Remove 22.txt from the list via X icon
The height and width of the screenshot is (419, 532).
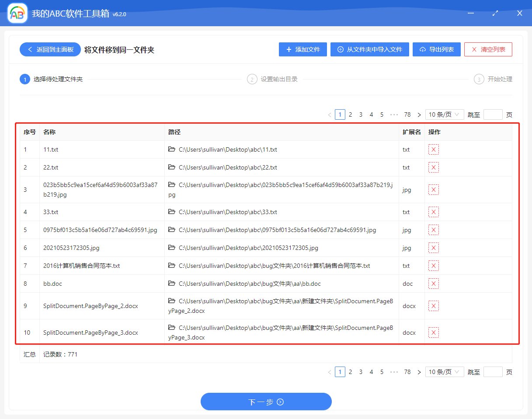[433, 167]
